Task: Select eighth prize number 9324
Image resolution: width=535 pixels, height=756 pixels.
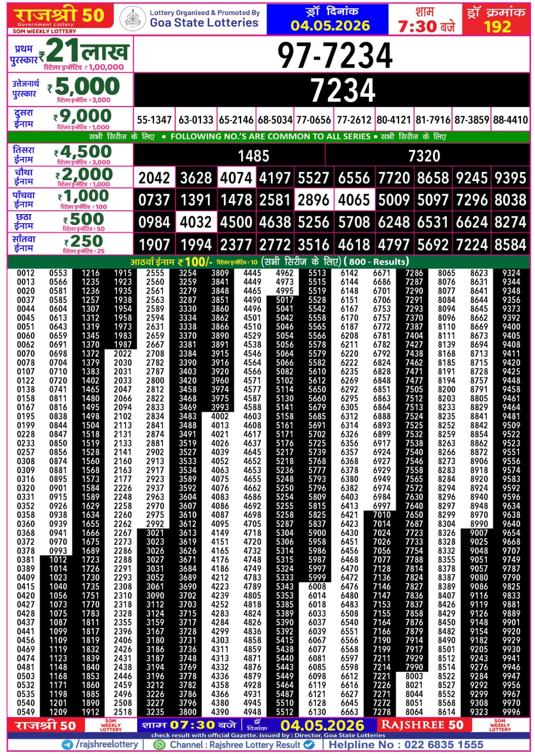Action: click(511, 273)
